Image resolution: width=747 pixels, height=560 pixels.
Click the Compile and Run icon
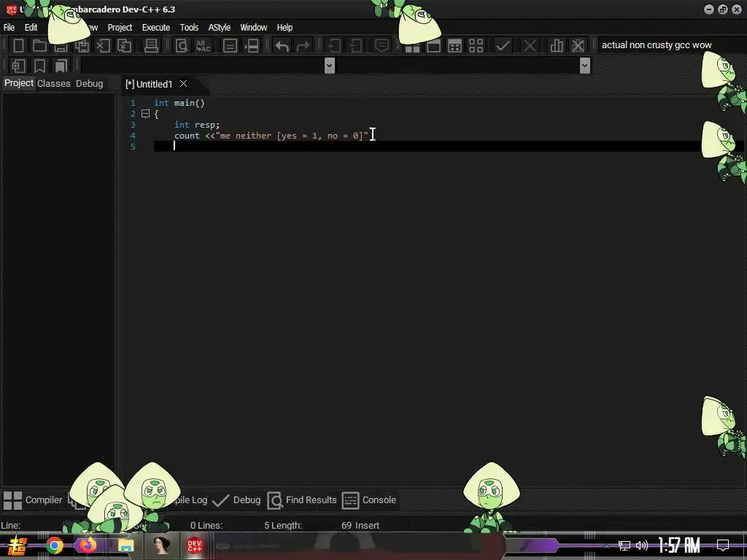tap(454, 46)
